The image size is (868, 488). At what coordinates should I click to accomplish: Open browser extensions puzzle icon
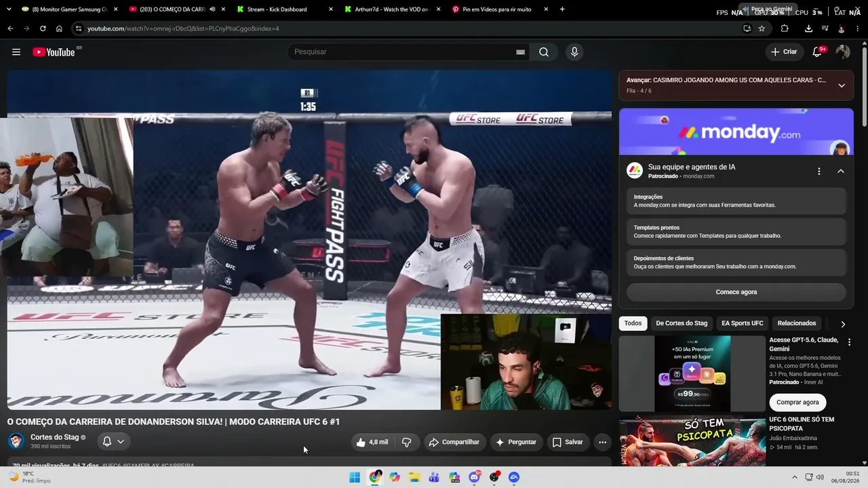point(785,28)
